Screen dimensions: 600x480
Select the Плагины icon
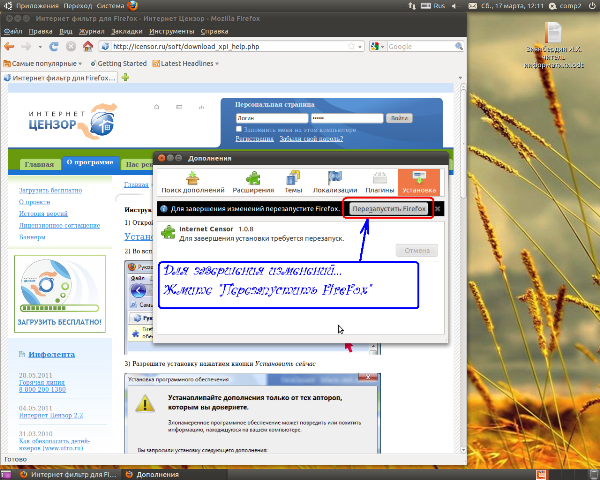(x=380, y=182)
